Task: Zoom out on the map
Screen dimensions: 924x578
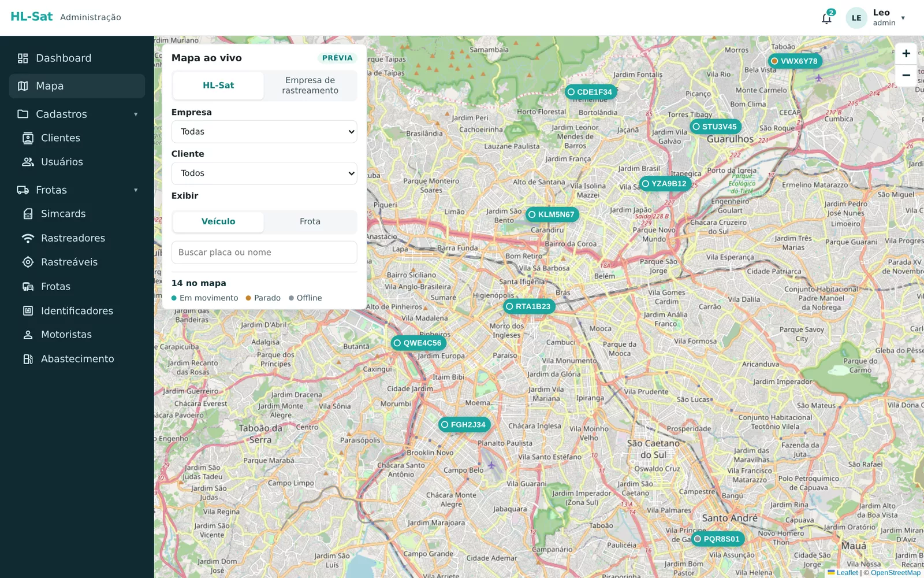Action: coord(906,75)
